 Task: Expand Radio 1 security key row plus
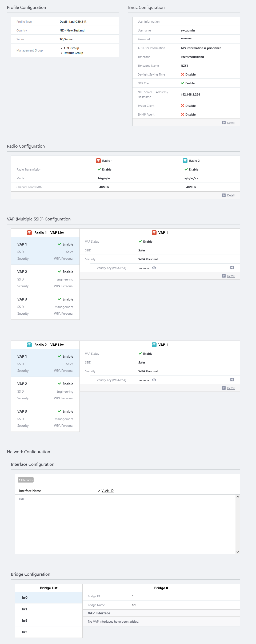point(232,268)
